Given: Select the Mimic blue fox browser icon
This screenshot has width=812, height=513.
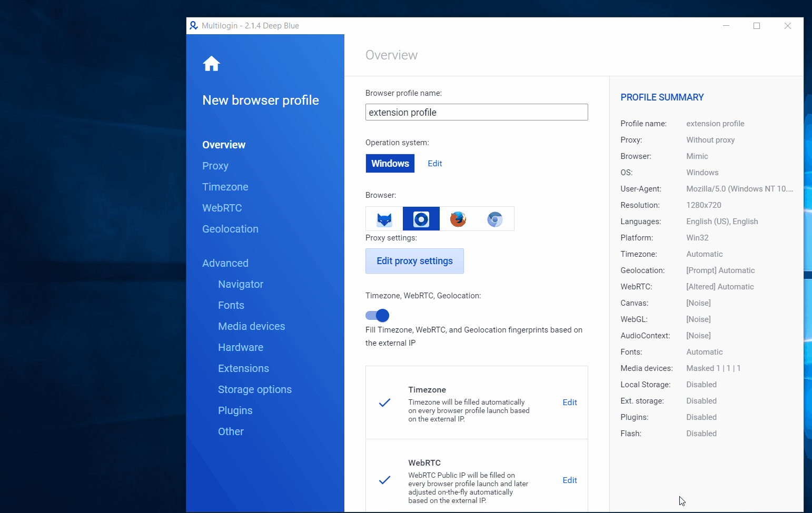Looking at the screenshot, I should point(384,219).
